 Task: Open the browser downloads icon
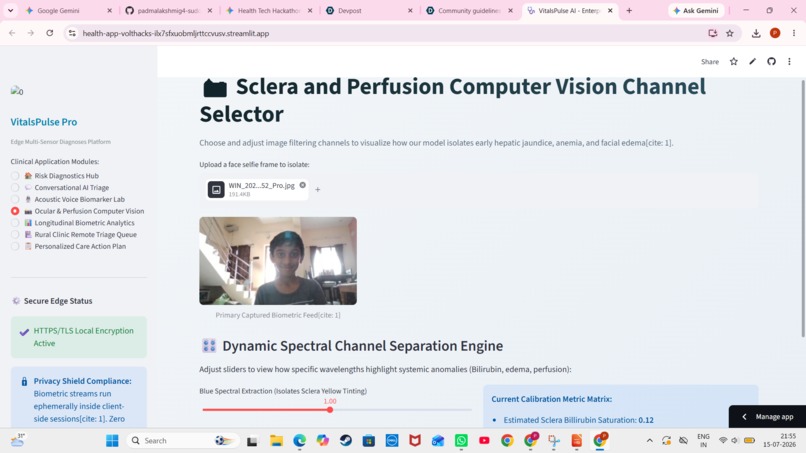click(x=756, y=33)
